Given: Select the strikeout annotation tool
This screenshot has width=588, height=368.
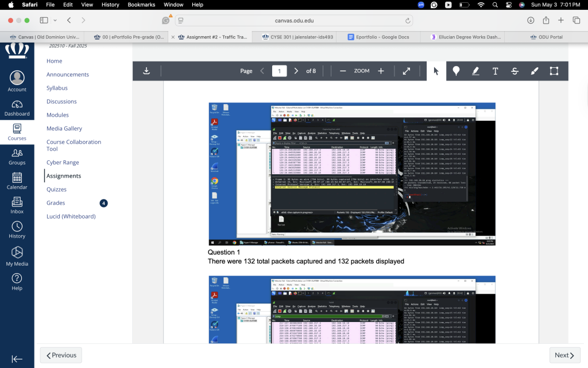Looking at the screenshot, I should pyautogui.click(x=515, y=71).
